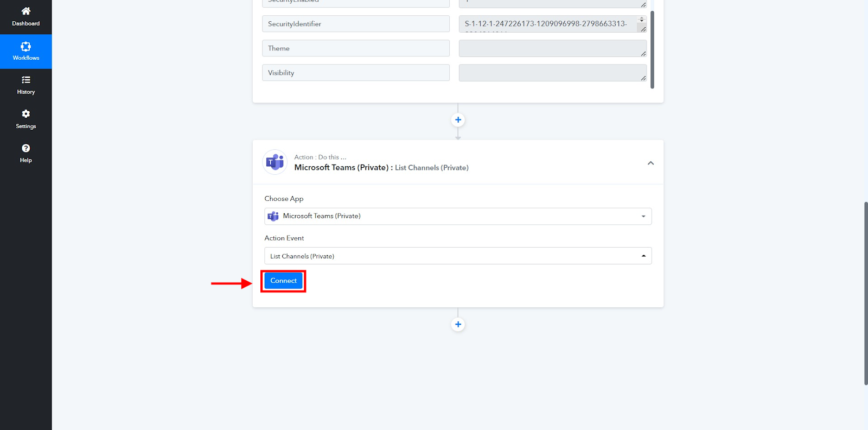Click the stepper arrows on SecurityIdentifier value
Viewport: 868px width, 430px height.
(642, 20)
